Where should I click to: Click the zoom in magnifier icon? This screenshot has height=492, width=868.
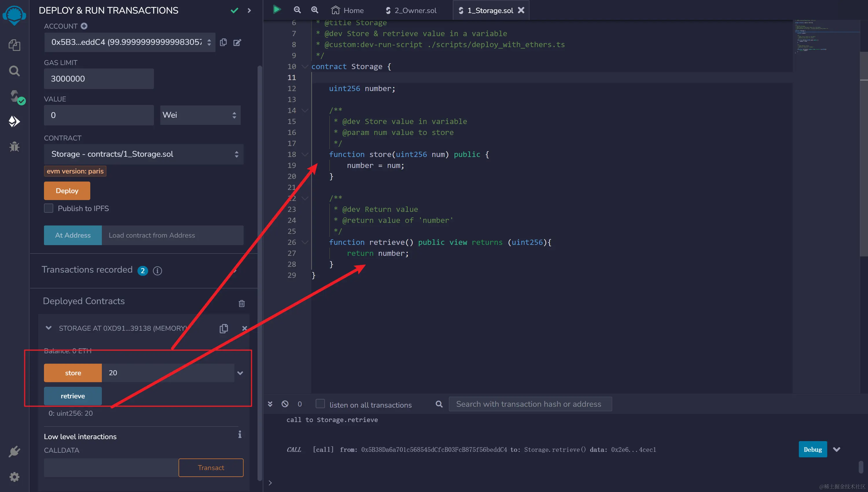point(315,10)
